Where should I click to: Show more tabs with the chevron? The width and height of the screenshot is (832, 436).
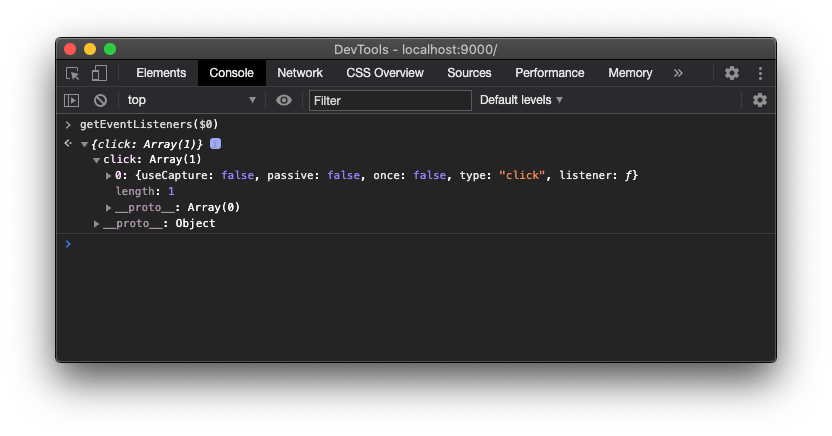tap(678, 73)
